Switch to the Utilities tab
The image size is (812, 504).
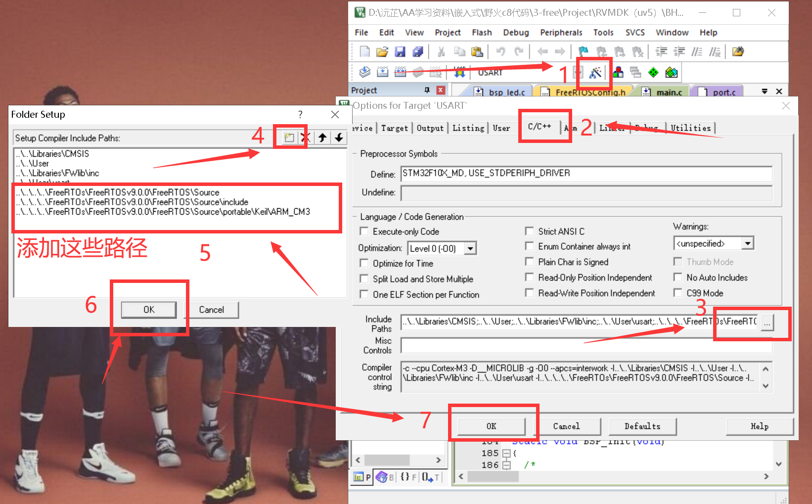click(x=690, y=128)
